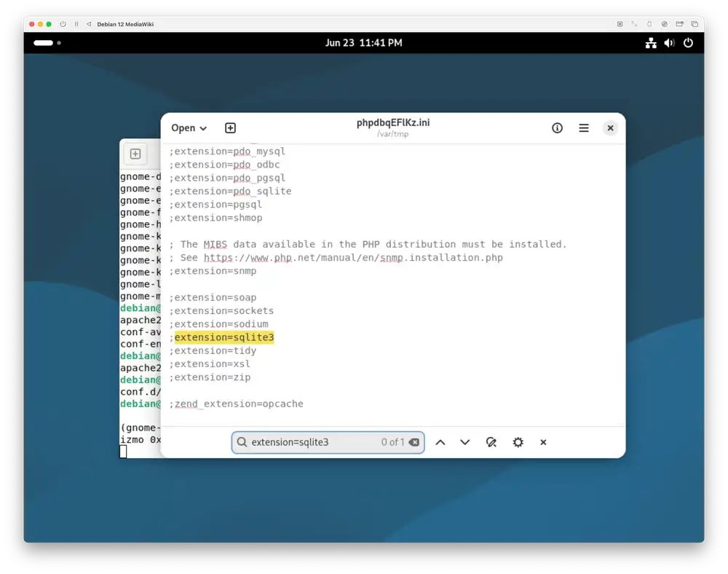Click the new tab button in the terminal window
728x574 pixels.
coord(135,154)
